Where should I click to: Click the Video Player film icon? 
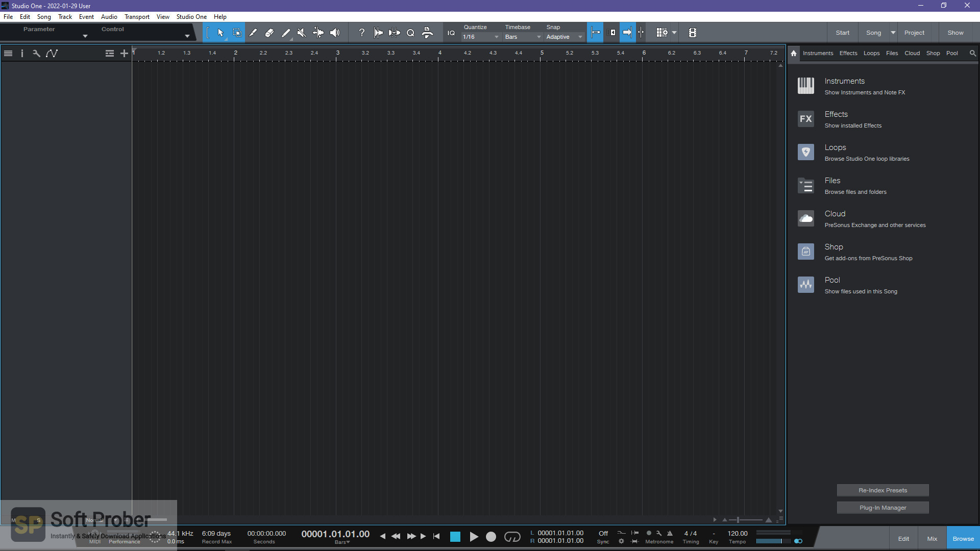[693, 33]
